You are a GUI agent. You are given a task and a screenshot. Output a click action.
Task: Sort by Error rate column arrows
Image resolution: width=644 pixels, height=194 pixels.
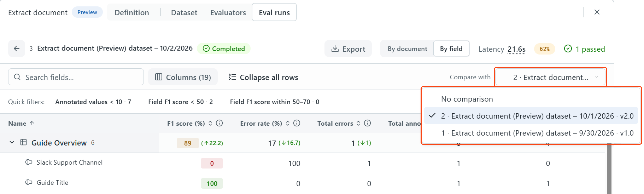coord(288,123)
